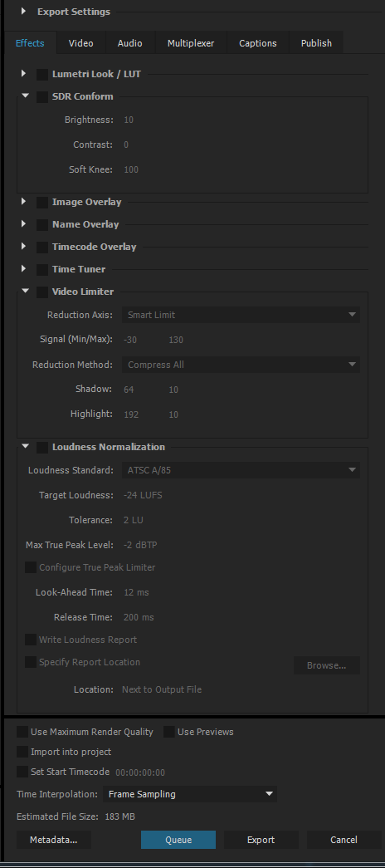Open the Time Interpolation dropdown
The height and width of the screenshot is (868, 385).
tap(190, 794)
